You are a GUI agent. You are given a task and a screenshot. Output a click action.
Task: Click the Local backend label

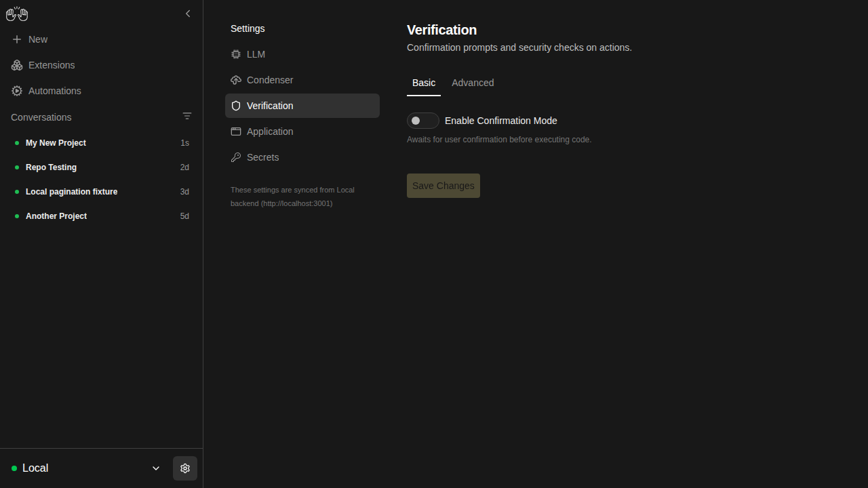[35, 468]
